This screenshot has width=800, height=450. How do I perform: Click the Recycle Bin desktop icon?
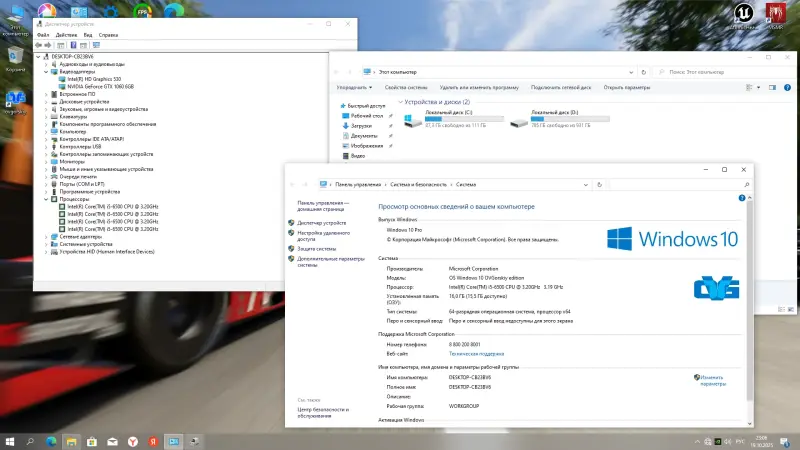point(16,55)
